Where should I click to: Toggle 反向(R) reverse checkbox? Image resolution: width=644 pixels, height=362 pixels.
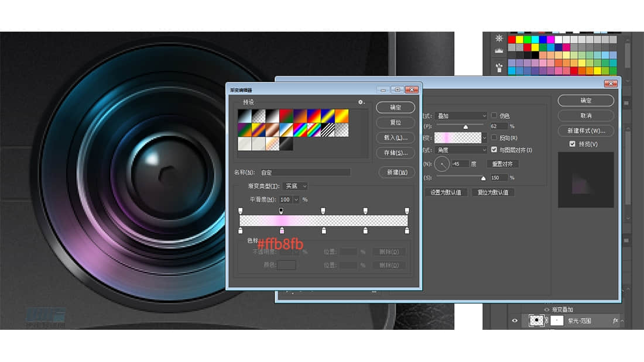(x=494, y=137)
